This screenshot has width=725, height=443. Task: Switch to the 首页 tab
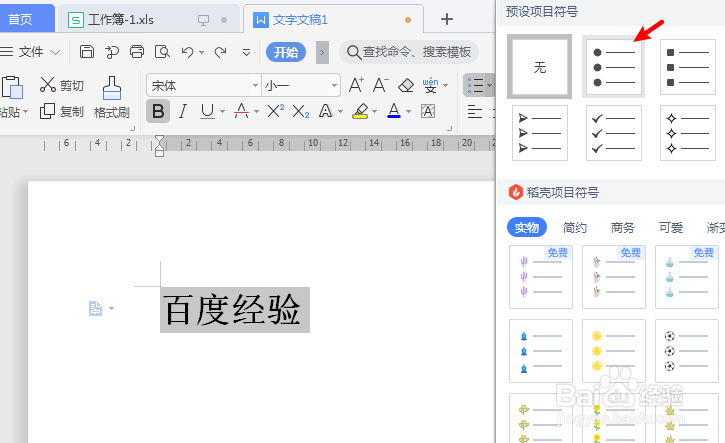point(21,19)
